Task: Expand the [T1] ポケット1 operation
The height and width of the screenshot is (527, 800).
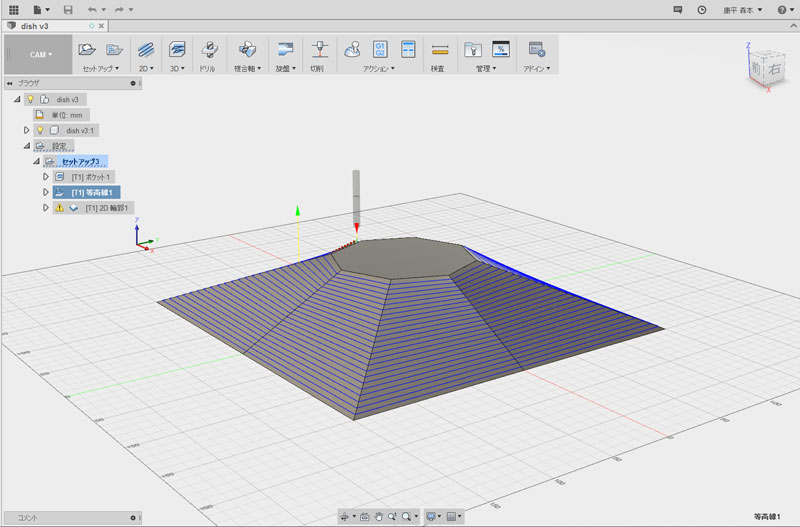Action: tap(46, 177)
